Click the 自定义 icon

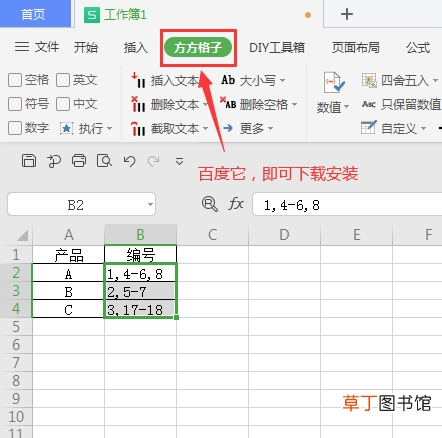(369, 127)
